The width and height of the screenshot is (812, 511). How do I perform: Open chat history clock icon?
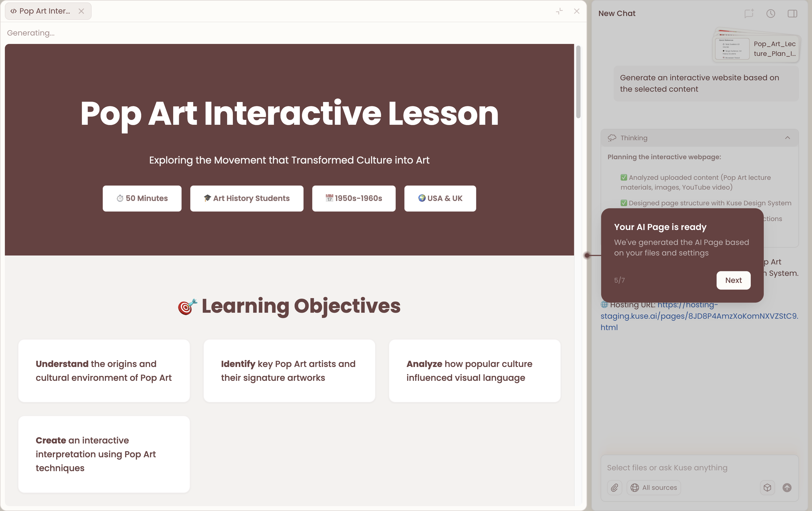click(771, 14)
